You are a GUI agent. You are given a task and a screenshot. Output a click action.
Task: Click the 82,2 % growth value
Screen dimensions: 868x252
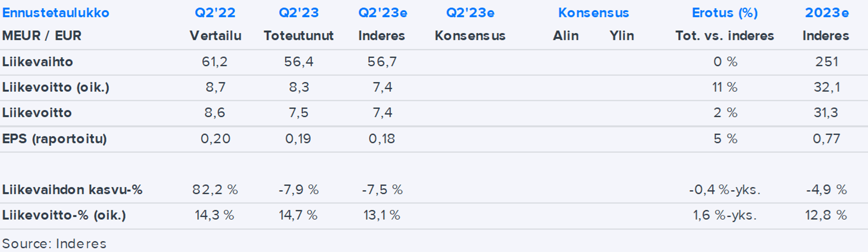(x=215, y=190)
